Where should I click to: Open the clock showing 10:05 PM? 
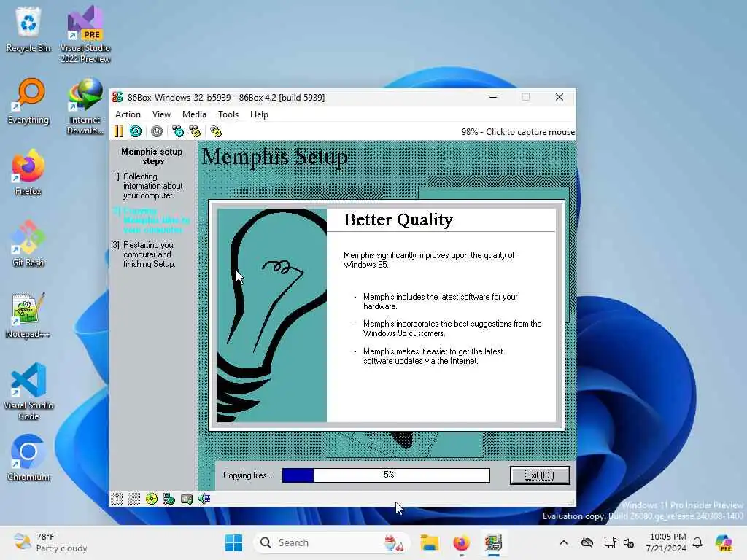(x=666, y=542)
